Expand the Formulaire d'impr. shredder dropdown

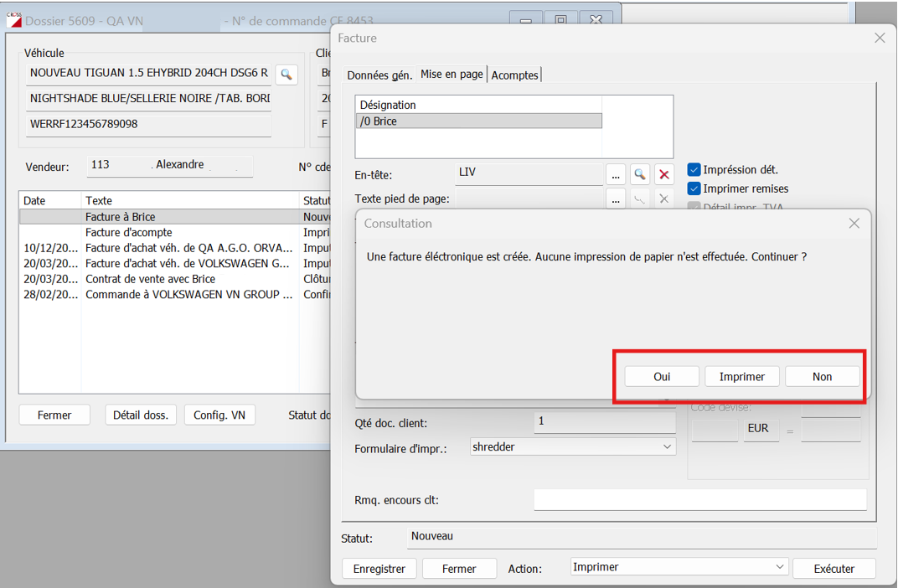point(668,447)
